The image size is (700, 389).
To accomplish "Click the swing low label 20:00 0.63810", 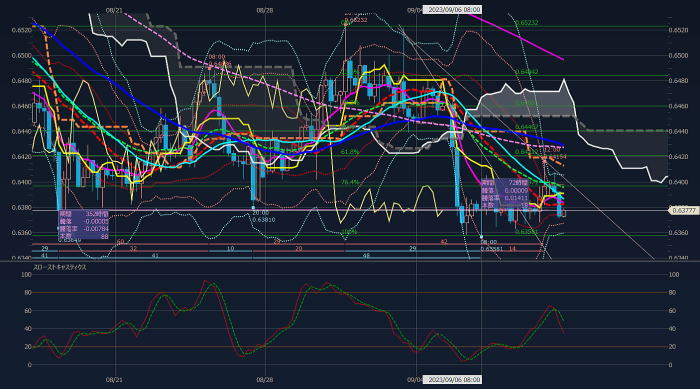I will click(x=263, y=217).
